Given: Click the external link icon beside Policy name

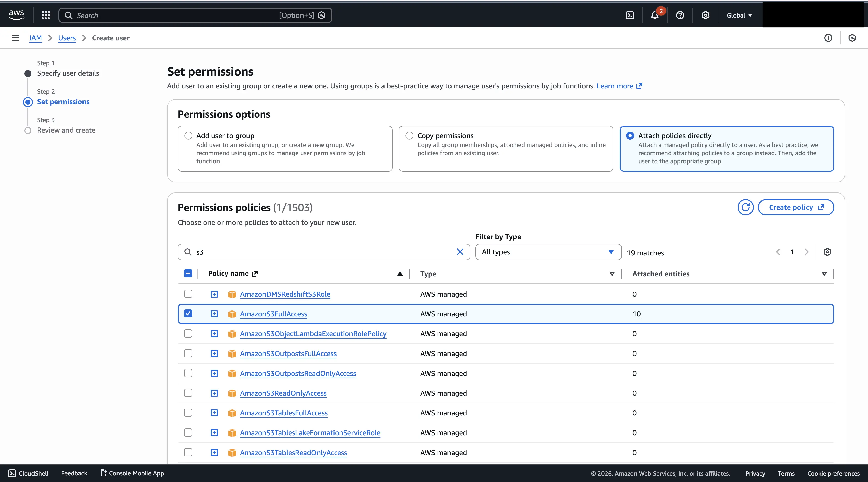Looking at the screenshot, I should 255,273.
